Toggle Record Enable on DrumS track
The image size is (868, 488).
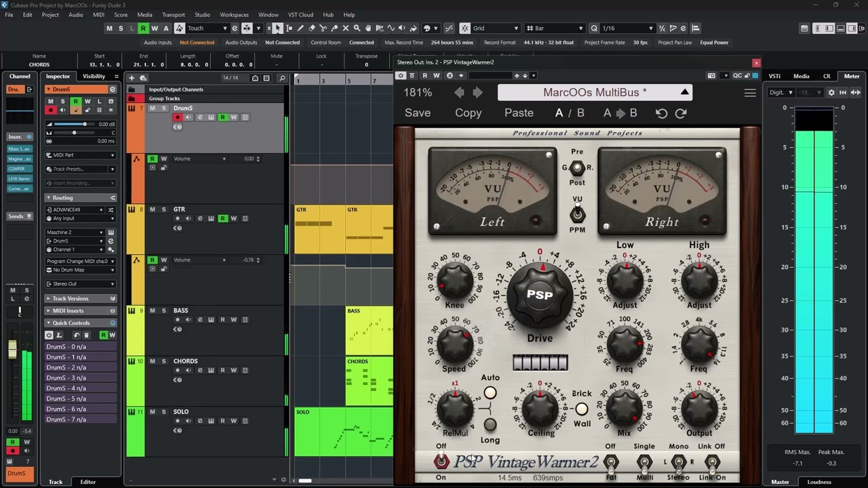(x=178, y=117)
